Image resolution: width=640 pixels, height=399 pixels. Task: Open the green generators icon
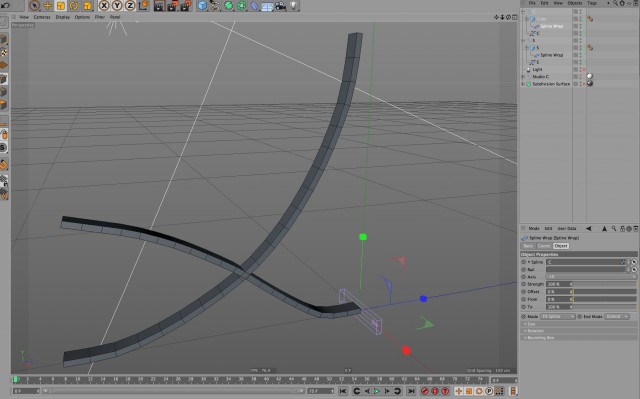tap(229, 5)
